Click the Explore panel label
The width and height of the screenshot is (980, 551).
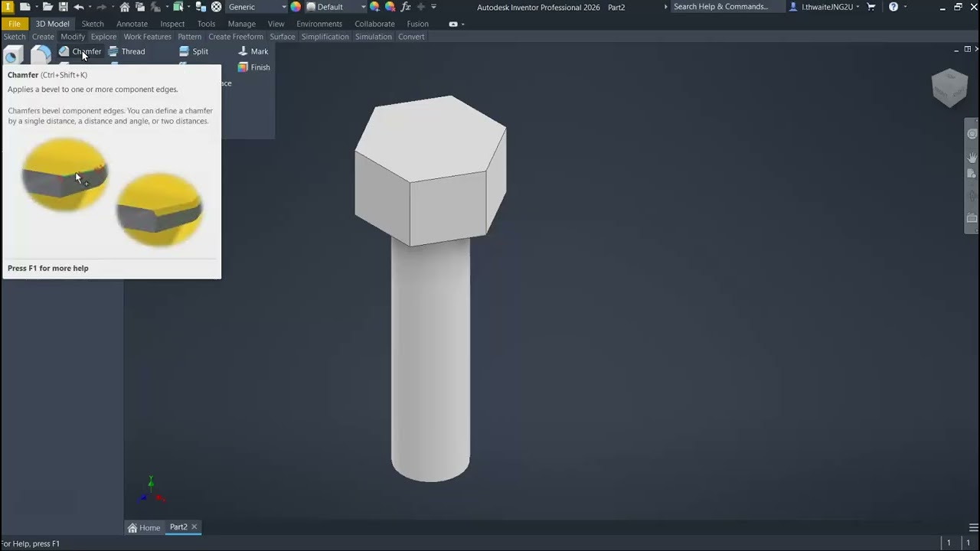click(x=103, y=37)
